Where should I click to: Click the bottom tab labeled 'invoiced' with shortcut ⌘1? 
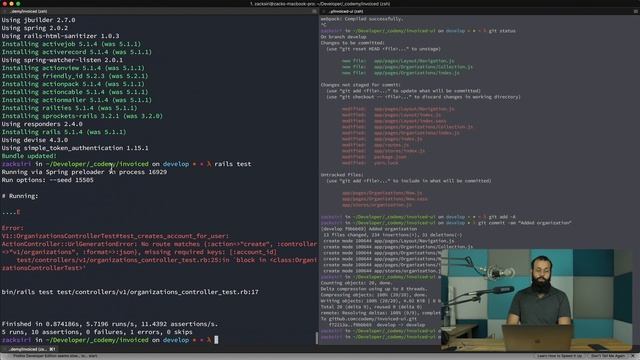(x=29, y=349)
